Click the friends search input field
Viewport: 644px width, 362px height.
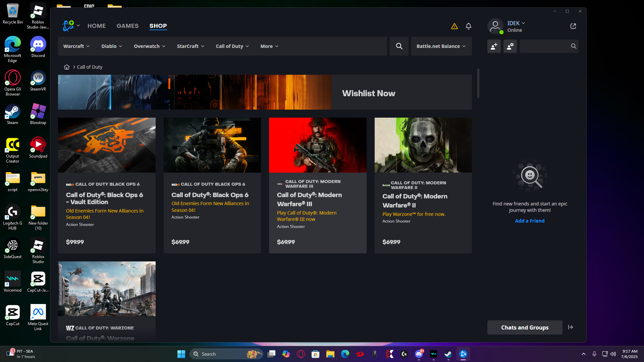[544, 46]
